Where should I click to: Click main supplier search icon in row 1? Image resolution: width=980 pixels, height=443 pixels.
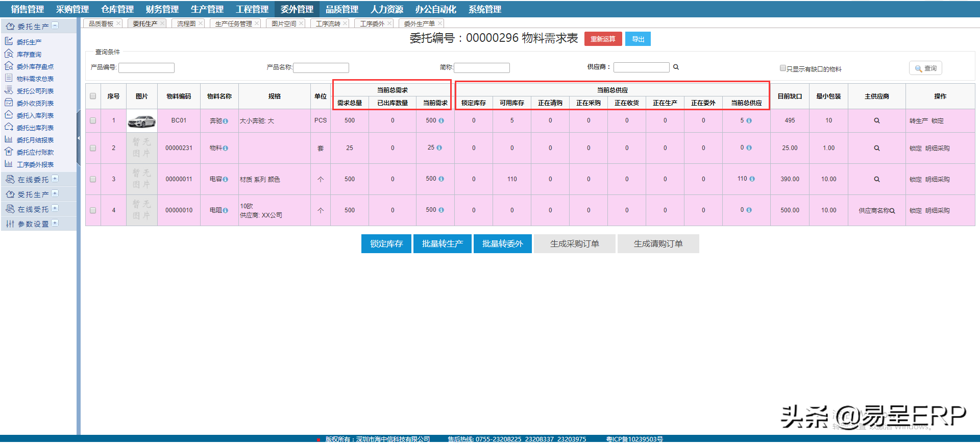tap(876, 121)
